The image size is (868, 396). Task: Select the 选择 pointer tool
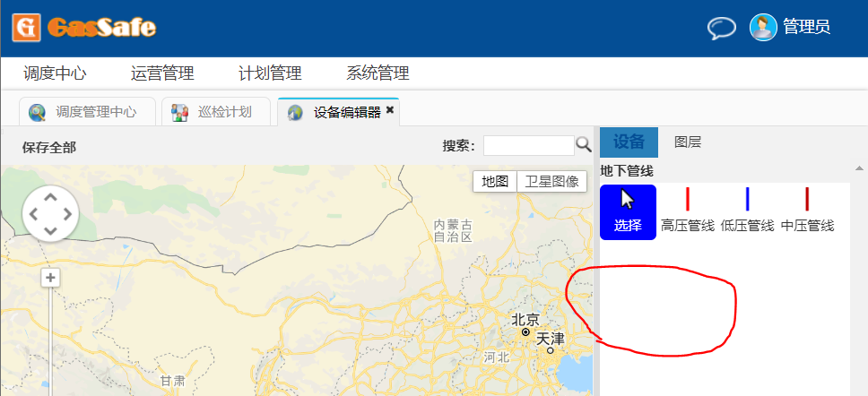click(x=628, y=211)
